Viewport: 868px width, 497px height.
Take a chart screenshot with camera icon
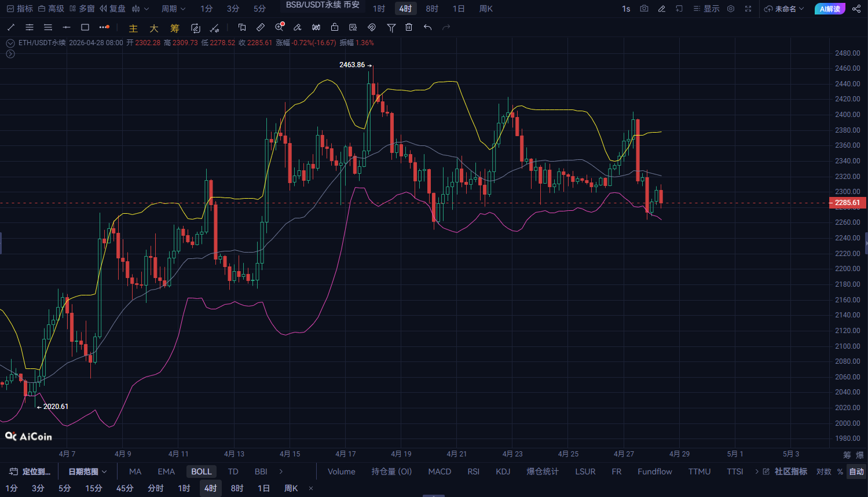tap(644, 9)
